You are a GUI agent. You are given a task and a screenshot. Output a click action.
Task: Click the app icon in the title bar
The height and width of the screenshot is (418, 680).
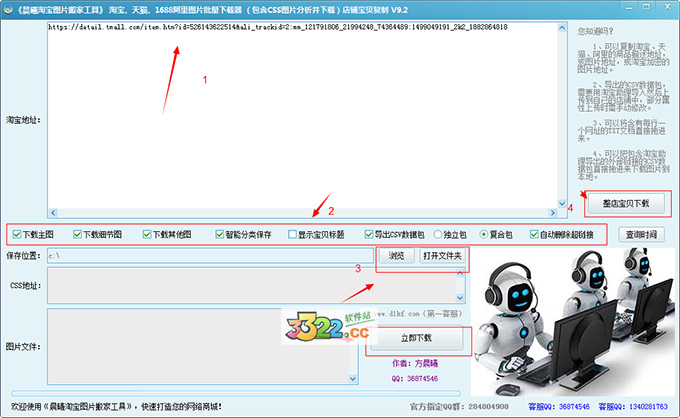tap(8, 9)
